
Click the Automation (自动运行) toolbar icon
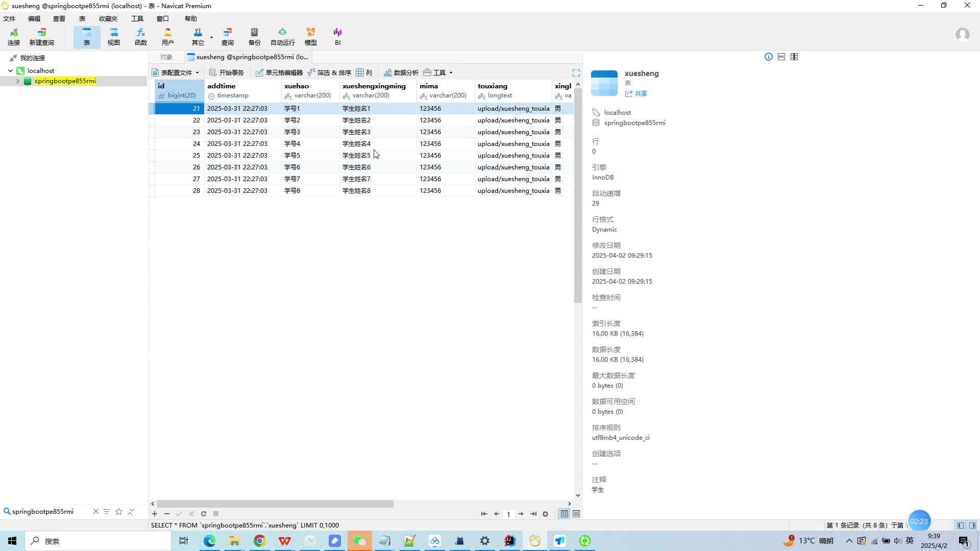tap(282, 36)
